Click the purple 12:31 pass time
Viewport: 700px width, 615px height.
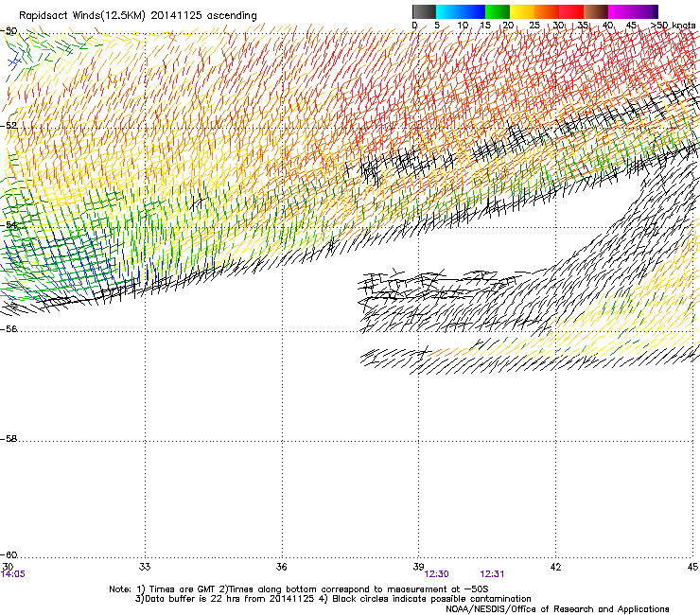point(492,574)
